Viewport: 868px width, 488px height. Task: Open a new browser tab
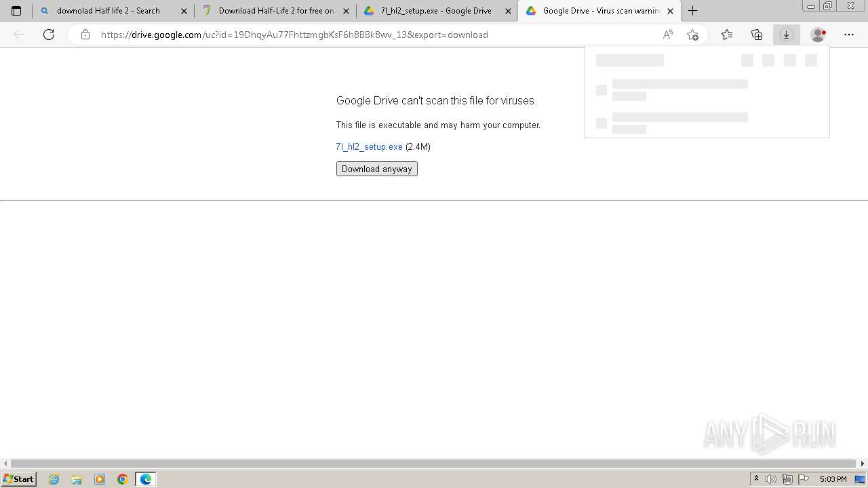click(x=692, y=11)
